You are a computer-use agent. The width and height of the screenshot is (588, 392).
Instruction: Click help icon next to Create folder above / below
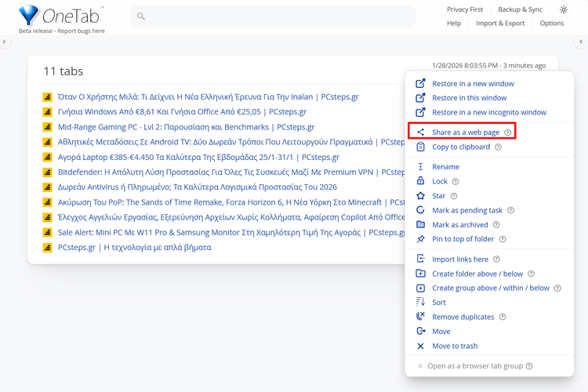tap(532, 274)
